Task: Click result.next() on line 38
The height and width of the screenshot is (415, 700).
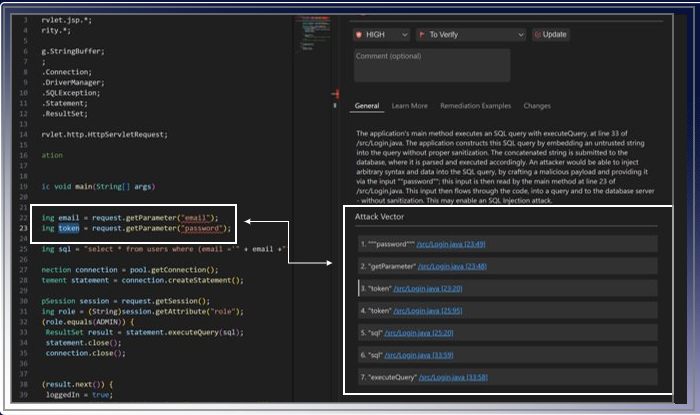Action: [73, 384]
